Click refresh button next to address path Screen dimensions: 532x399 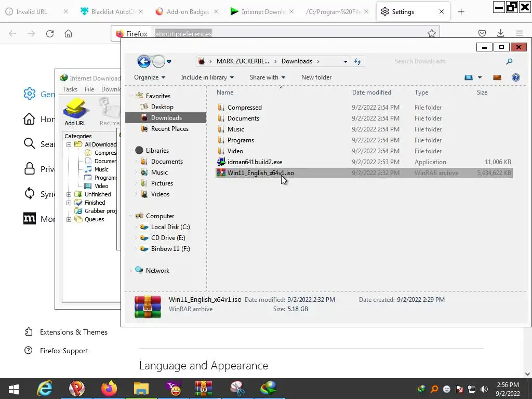click(x=357, y=61)
